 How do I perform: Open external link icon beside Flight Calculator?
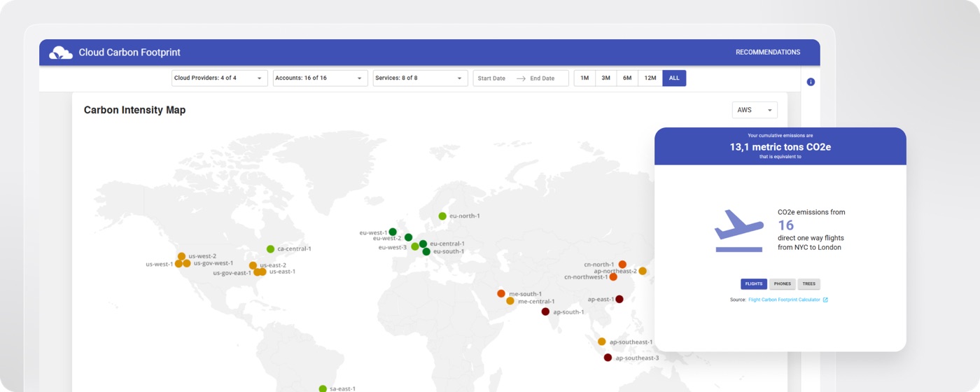click(825, 300)
